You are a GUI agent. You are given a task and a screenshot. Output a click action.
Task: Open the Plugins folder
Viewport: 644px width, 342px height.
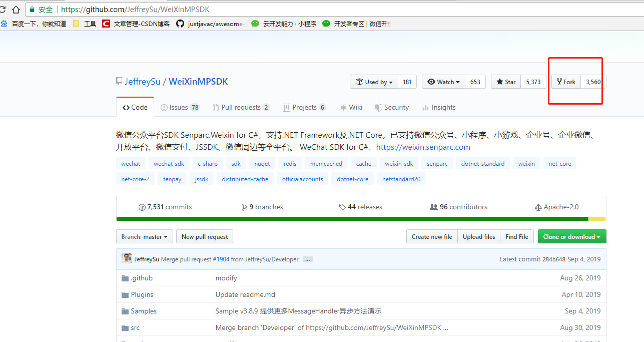coord(142,294)
